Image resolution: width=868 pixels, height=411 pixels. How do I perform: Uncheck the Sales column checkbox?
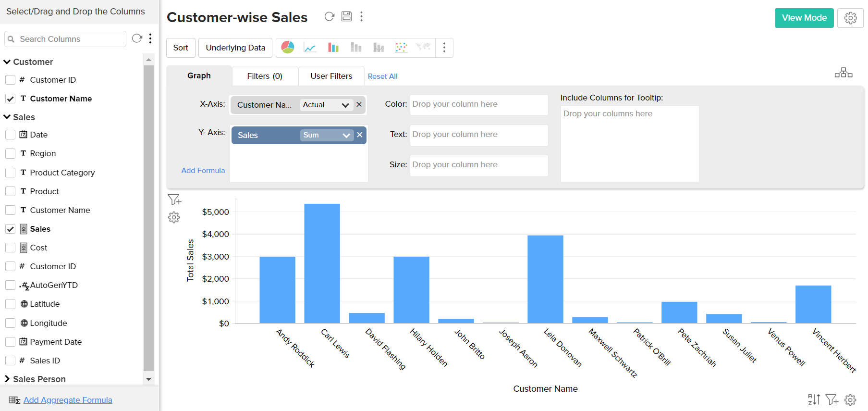(10, 229)
